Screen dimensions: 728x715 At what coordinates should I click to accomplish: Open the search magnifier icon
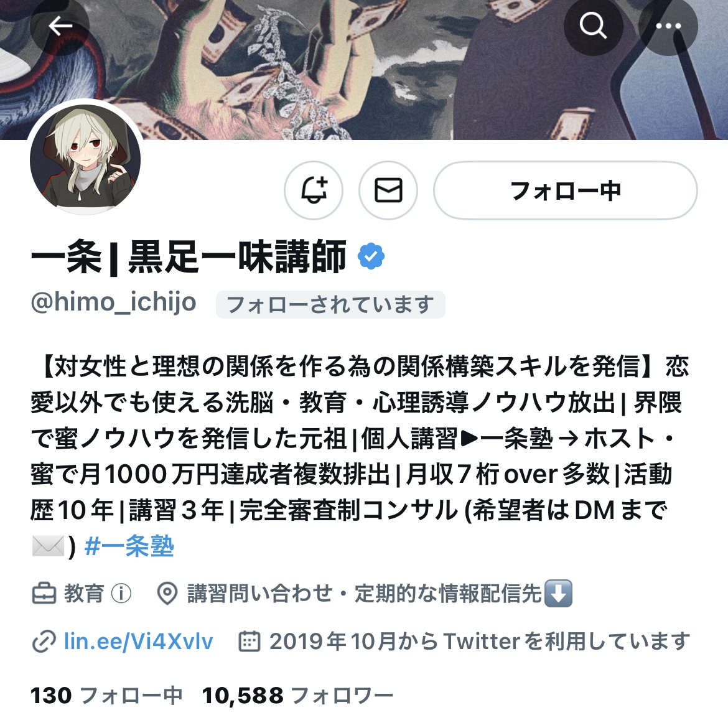coord(593,26)
